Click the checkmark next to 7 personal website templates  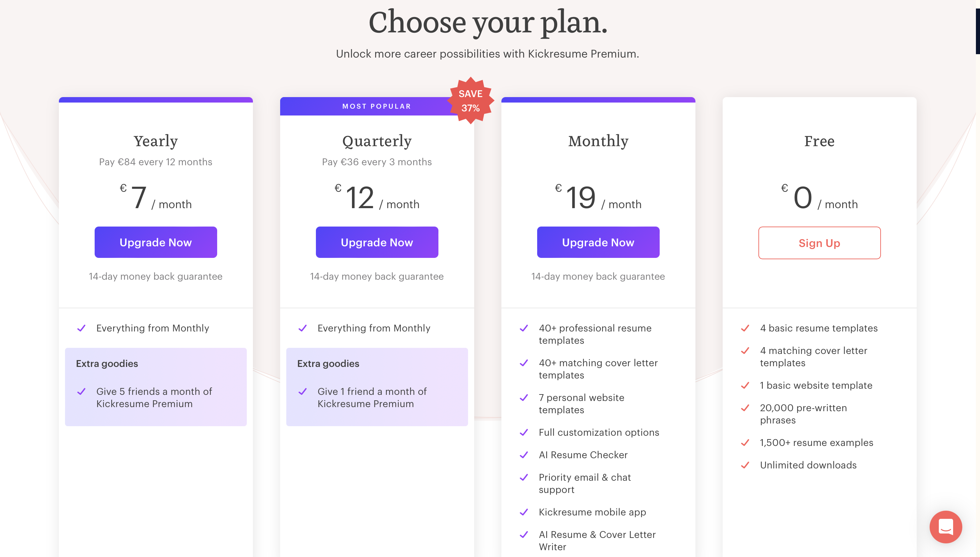click(x=524, y=398)
